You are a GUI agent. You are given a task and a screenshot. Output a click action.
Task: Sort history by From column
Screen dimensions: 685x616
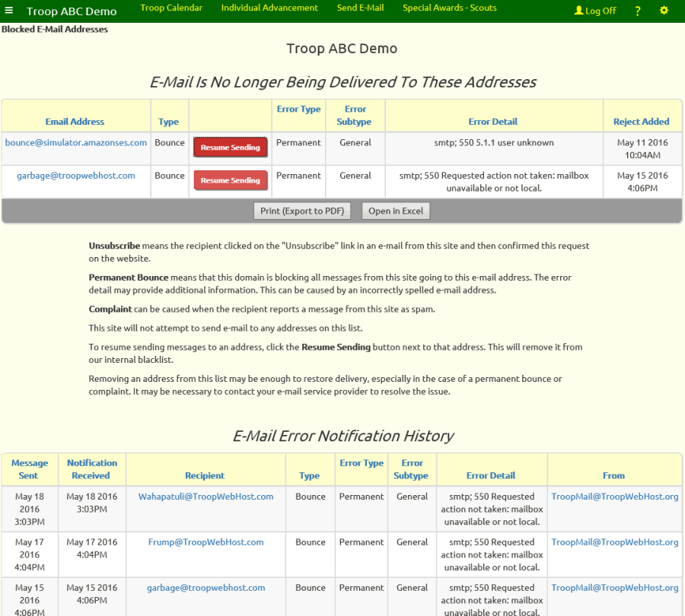click(x=613, y=475)
